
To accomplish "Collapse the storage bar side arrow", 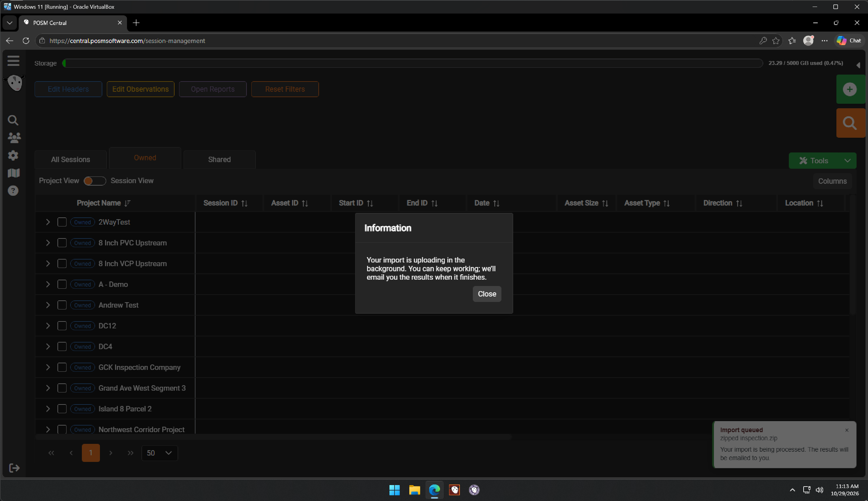I will [858, 65].
